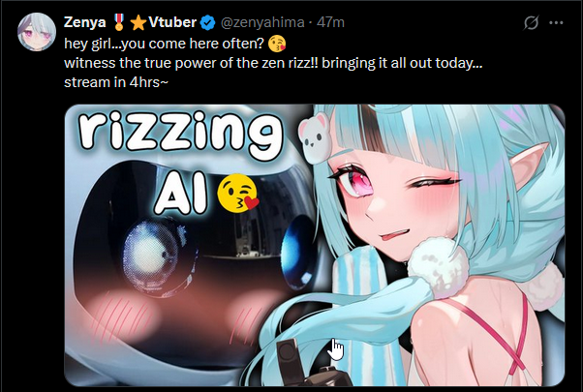Screen dimensions: 583x392
Task: Click the Grok explain-post icon
Action: point(531,23)
